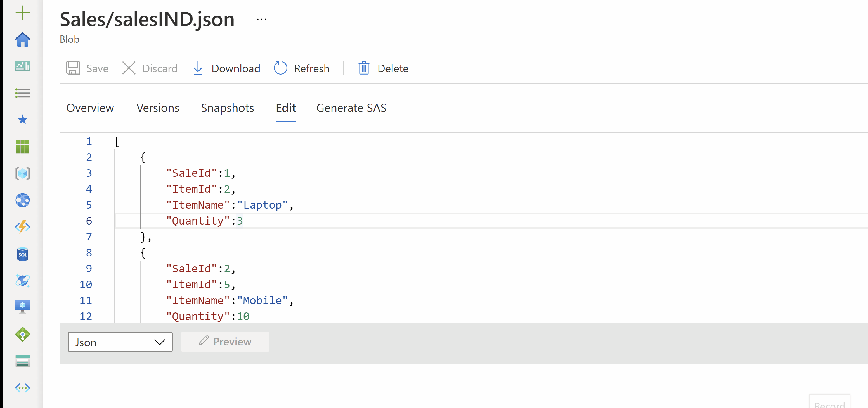Screen dimensions: 868x408
Task: Open All resources green grid icon
Action: [23, 147]
